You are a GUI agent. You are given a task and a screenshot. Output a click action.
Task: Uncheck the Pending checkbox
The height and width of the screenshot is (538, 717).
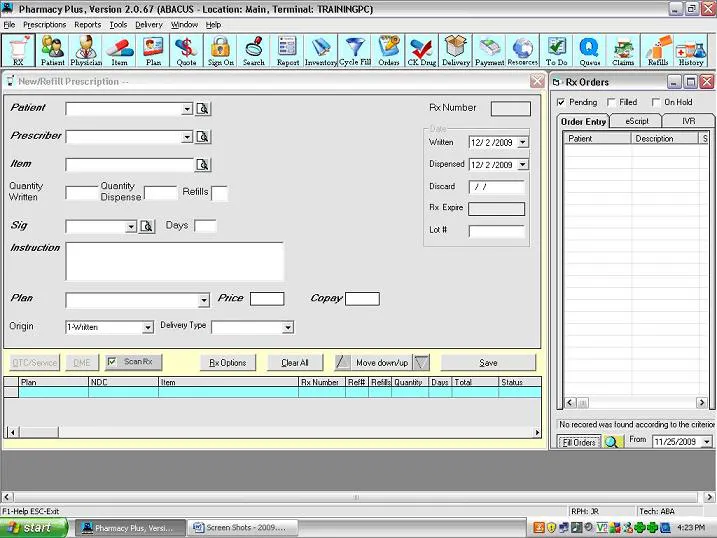click(x=561, y=102)
